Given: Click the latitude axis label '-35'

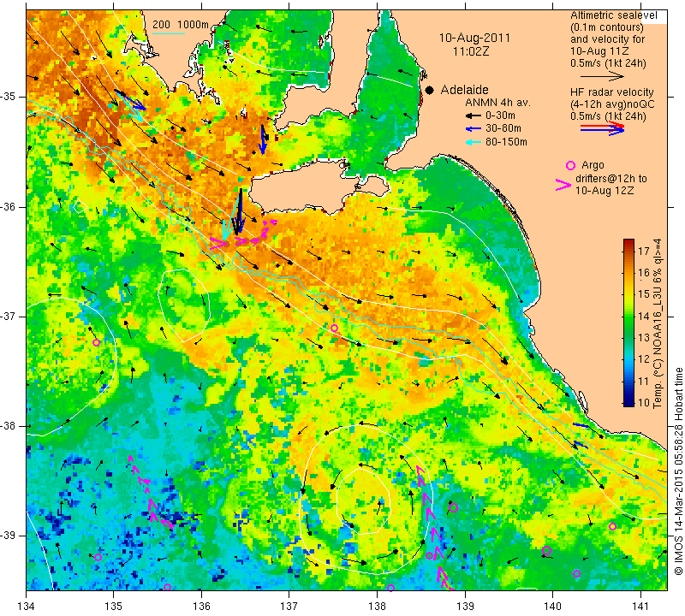Looking at the screenshot, I should (x=11, y=97).
